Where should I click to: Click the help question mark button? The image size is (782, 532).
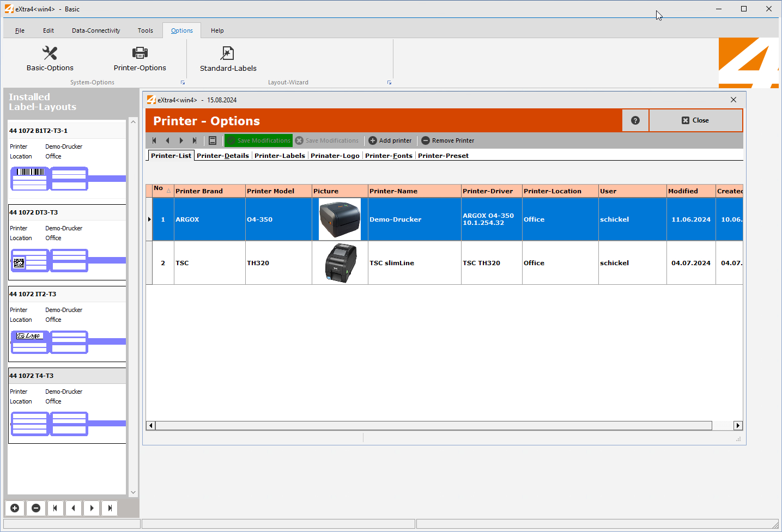click(635, 120)
